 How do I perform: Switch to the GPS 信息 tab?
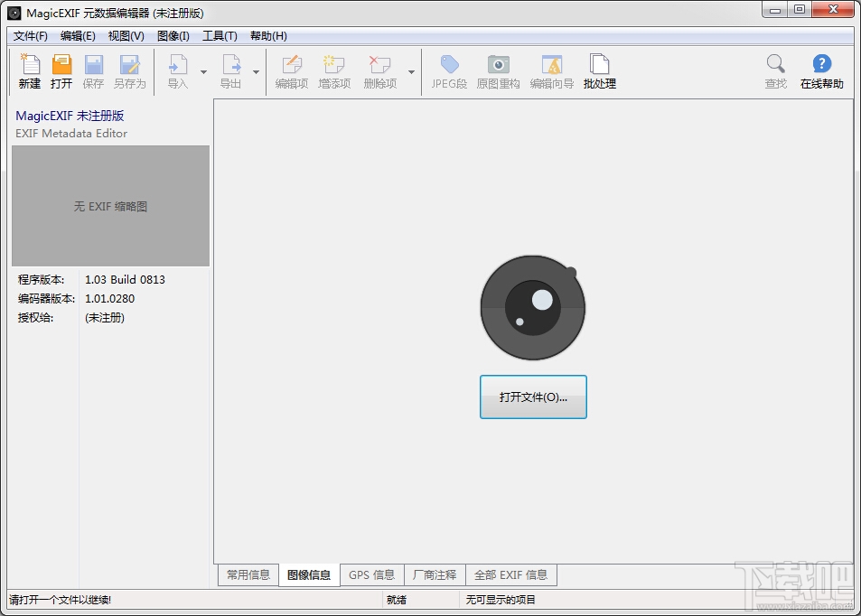[371, 574]
